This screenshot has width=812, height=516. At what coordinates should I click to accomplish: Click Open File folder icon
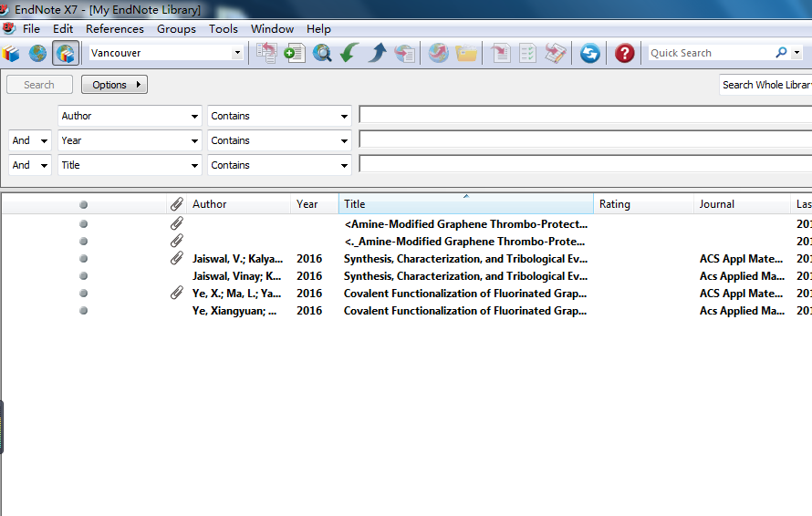coord(466,53)
